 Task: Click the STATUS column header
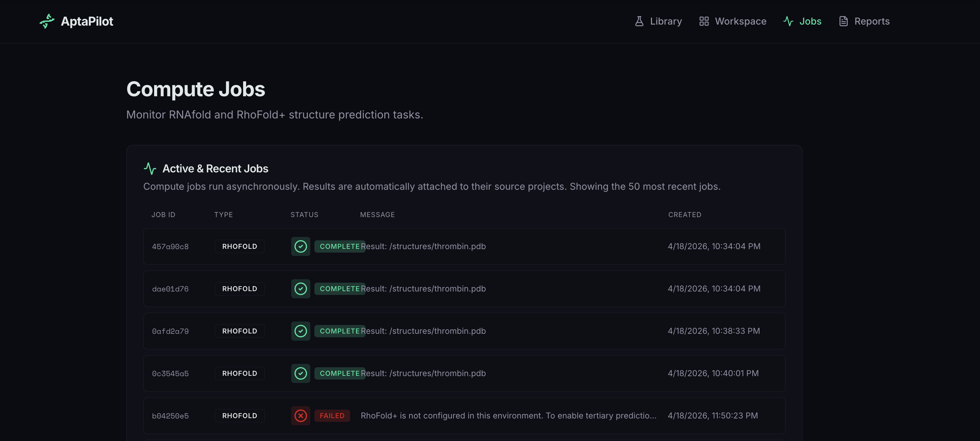point(305,215)
